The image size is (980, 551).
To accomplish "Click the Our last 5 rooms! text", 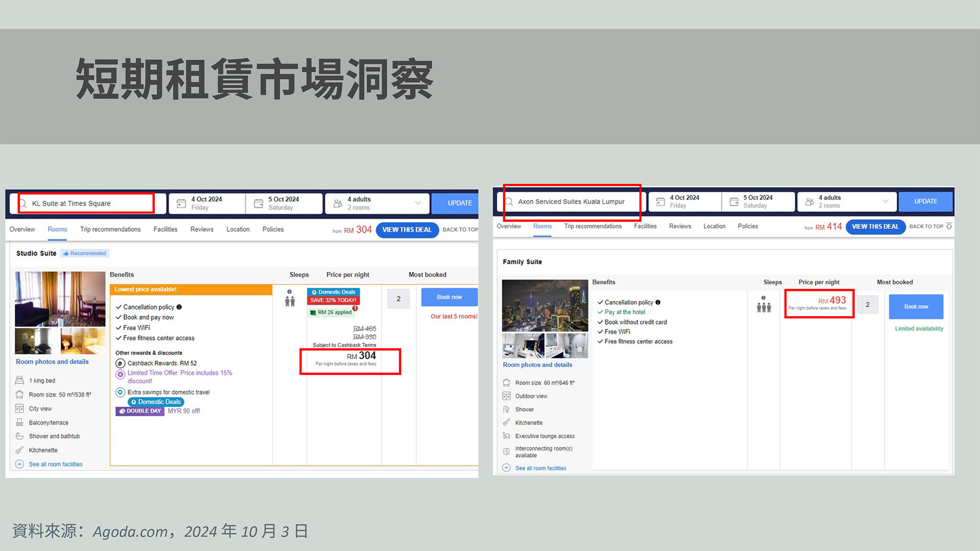I will coord(454,317).
